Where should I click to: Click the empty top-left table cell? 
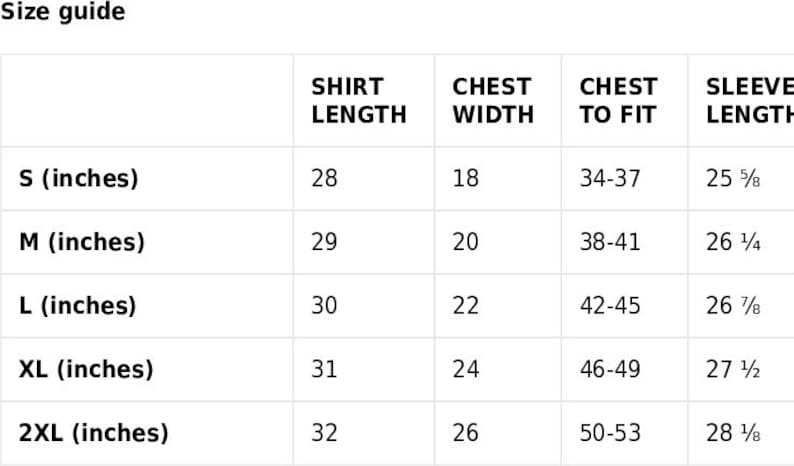(x=146, y=101)
